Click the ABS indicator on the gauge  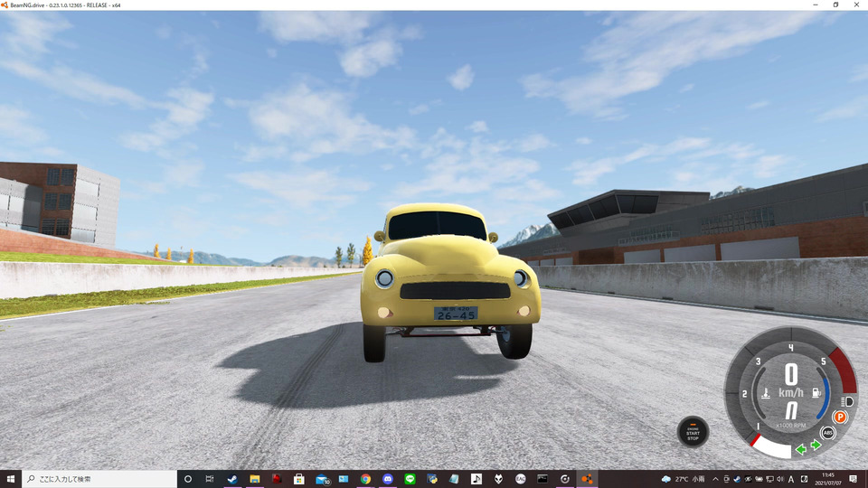(827, 433)
